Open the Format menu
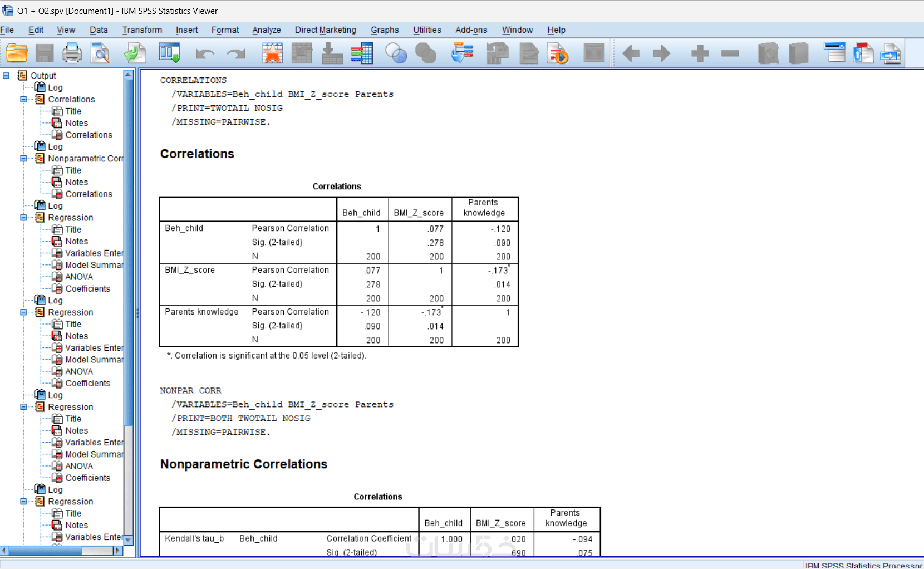The image size is (924, 569). 225,30
